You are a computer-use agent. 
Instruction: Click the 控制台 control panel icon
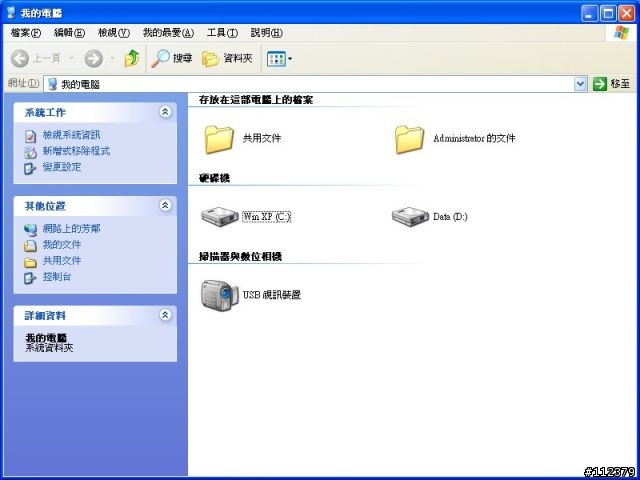pos(30,278)
